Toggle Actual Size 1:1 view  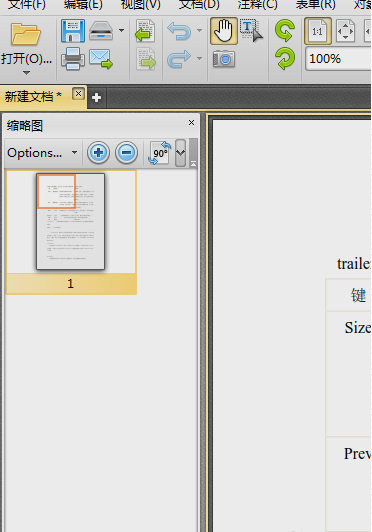pyautogui.click(x=318, y=31)
